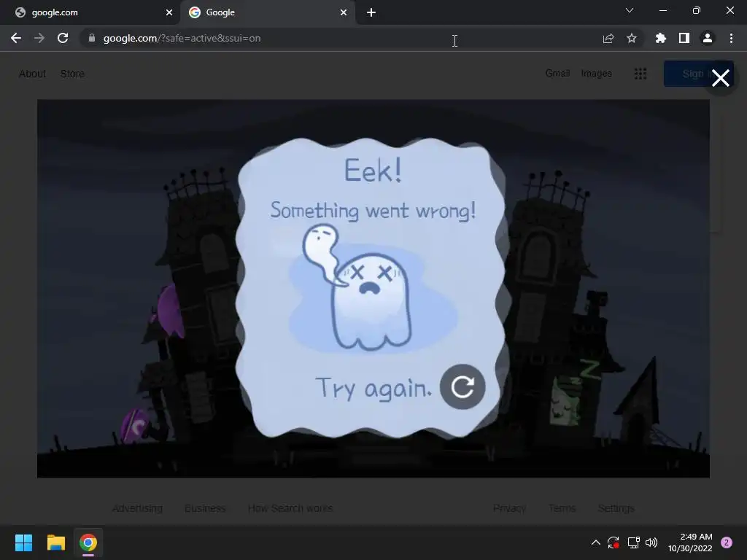Reload the current page
The height and width of the screenshot is (560, 747).
63,38
